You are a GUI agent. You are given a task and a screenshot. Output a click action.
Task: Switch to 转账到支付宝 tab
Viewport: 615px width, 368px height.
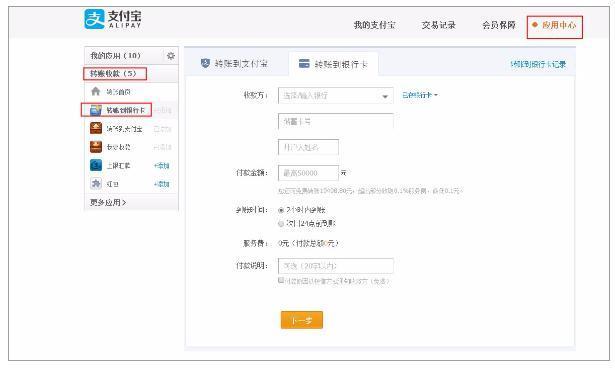click(x=235, y=63)
